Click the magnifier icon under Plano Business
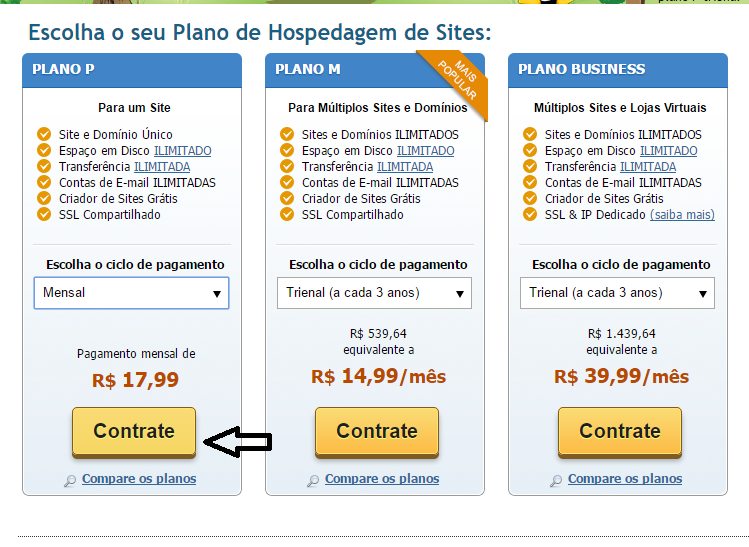749x547 pixels. click(556, 481)
